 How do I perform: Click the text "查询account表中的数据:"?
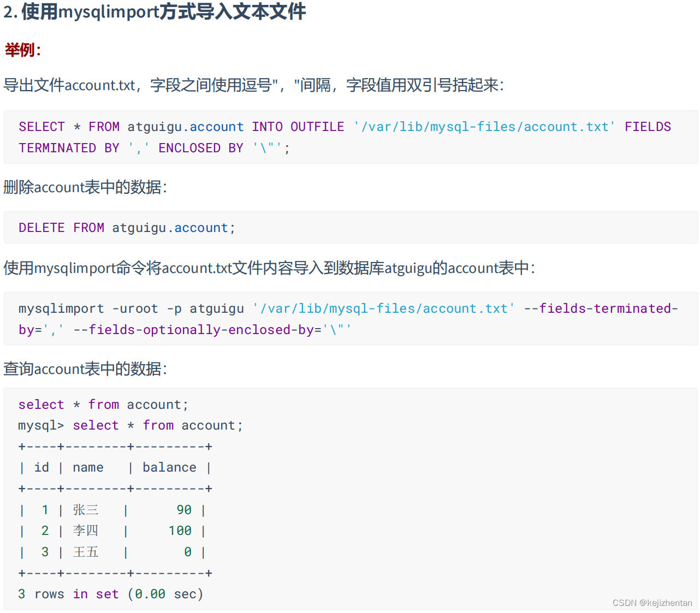(x=85, y=369)
